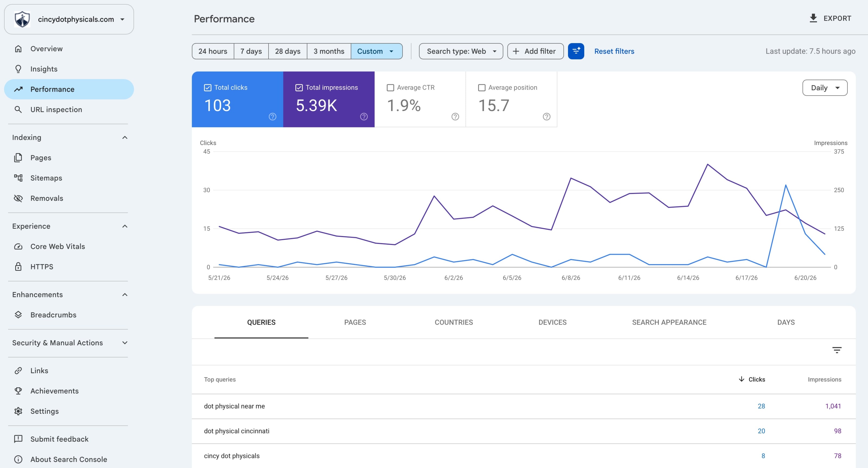Screen dimensions: 868x468
Task: Click the Achievements trophy icon
Action: point(18,391)
